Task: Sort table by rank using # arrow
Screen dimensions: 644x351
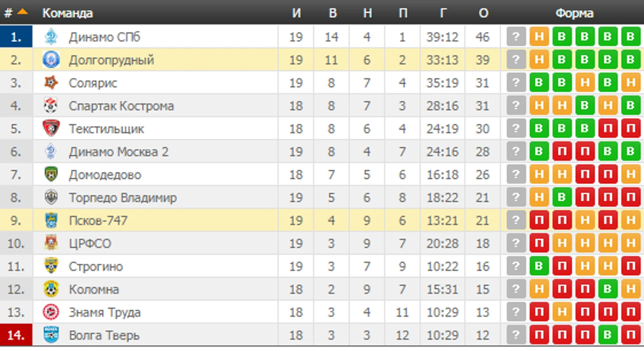Action: click(22, 12)
